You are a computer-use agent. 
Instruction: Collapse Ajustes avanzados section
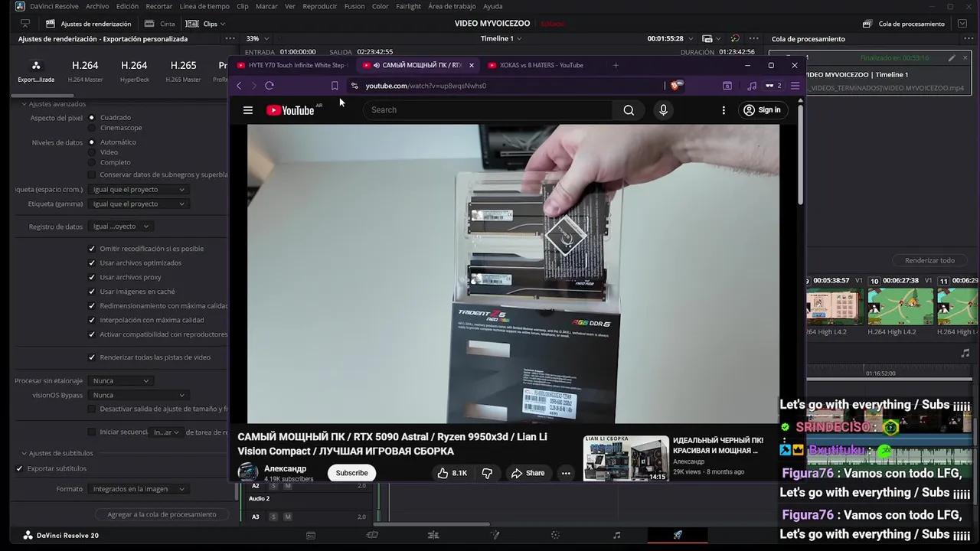tap(24, 104)
